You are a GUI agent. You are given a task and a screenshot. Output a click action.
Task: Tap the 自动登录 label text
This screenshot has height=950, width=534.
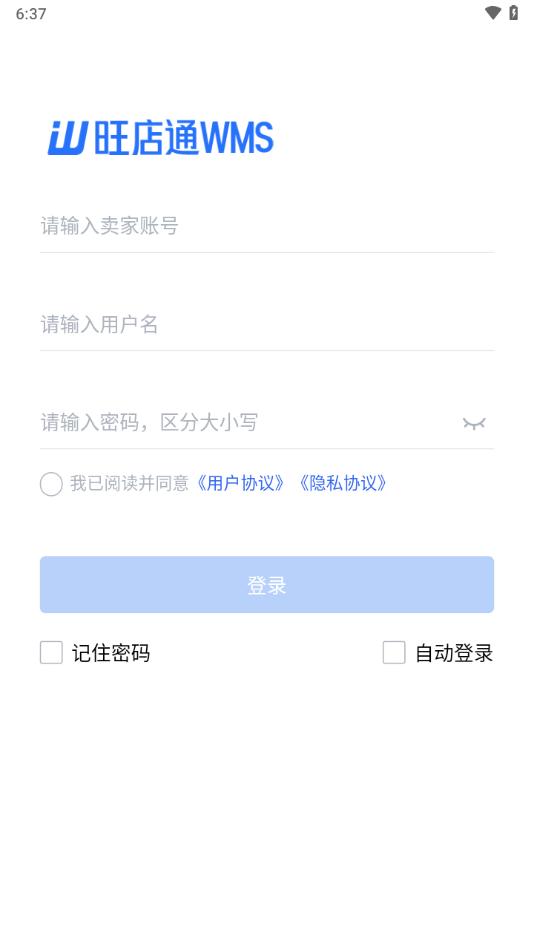click(454, 653)
